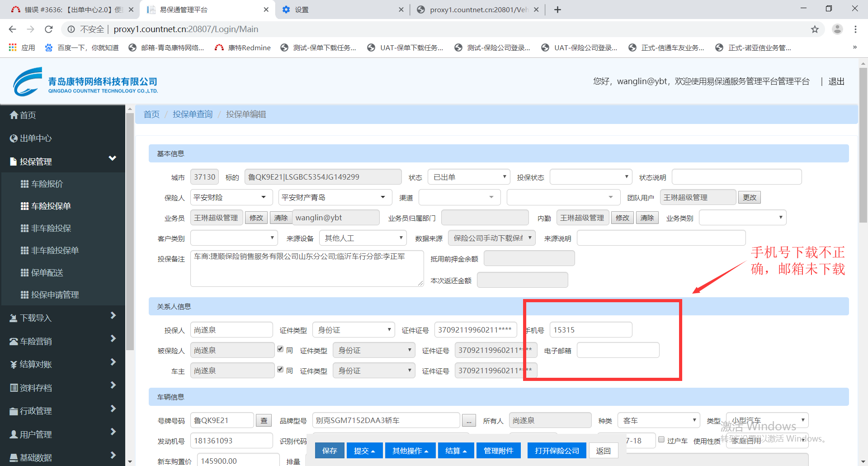The width and height of the screenshot is (868, 466).
Task: Click the grid icon beside 车险报价
Action: (25, 184)
